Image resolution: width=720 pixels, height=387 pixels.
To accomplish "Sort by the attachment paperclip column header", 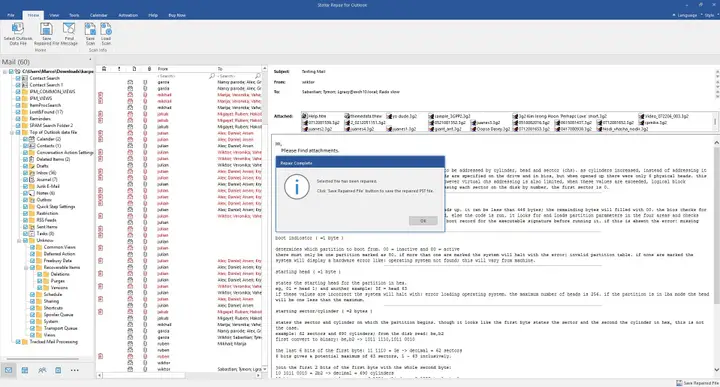I will tap(149, 69).
